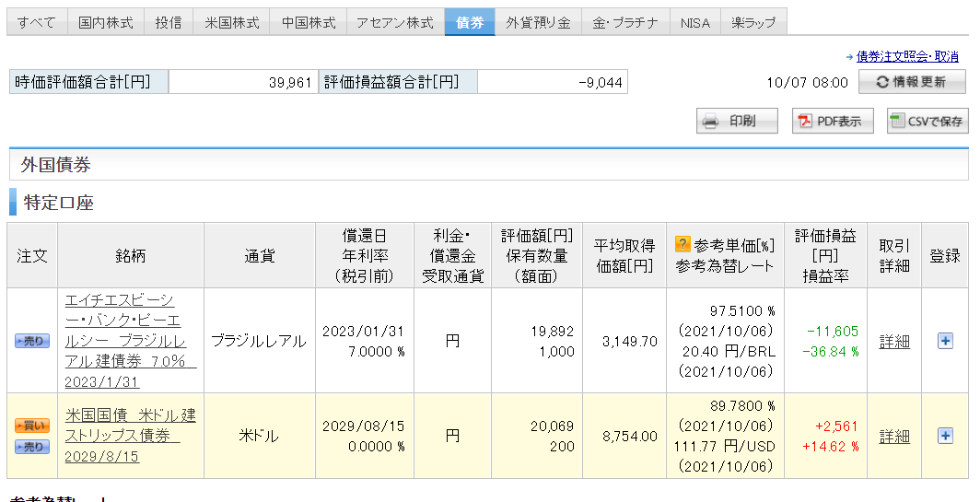Select the 債券 tab
This screenshot has height=502, width=980.
click(470, 22)
